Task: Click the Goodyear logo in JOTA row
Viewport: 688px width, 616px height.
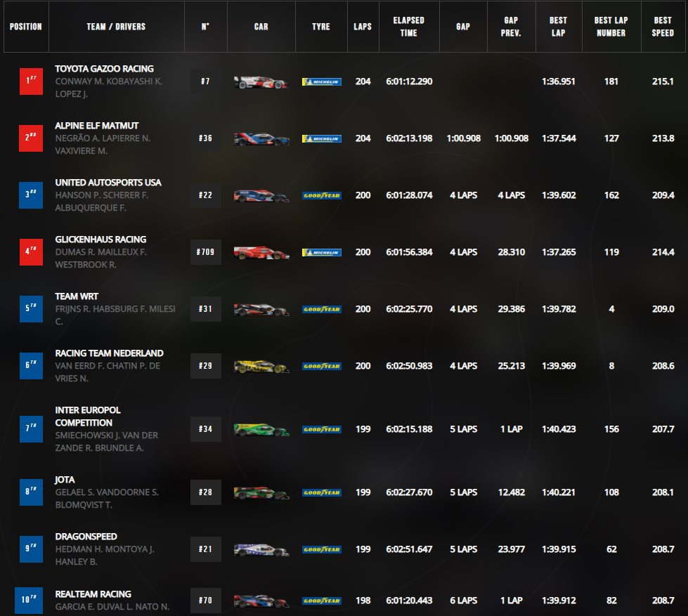Action: pyautogui.click(x=322, y=493)
